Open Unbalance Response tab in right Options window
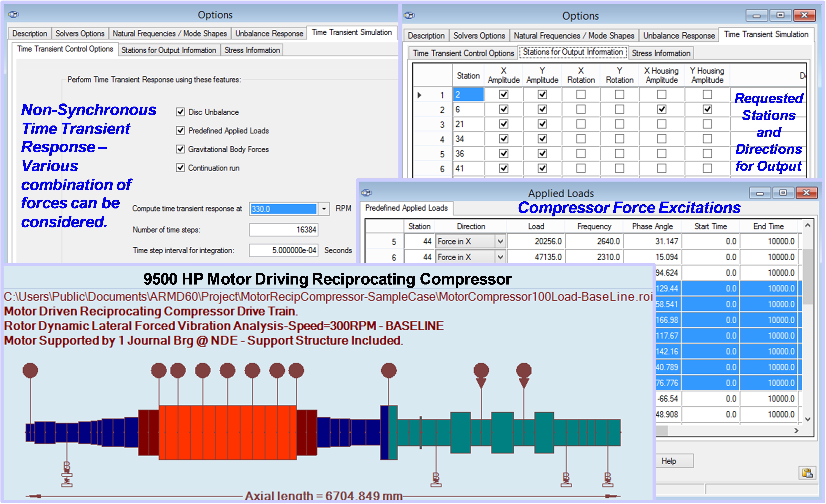The height and width of the screenshot is (504, 826). point(678,36)
